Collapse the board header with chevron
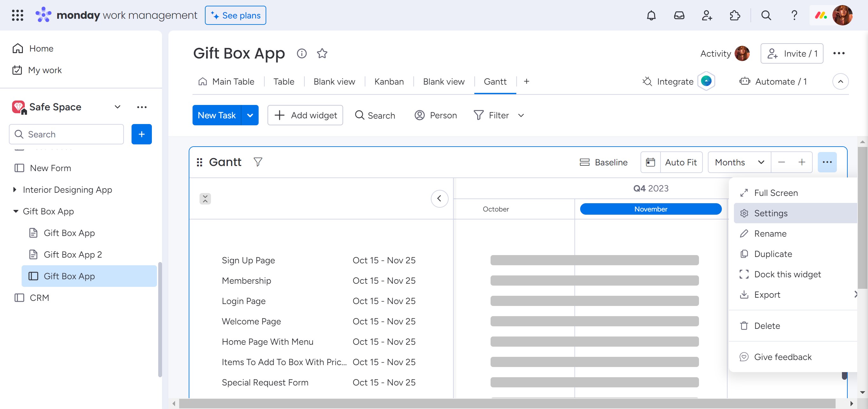 pos(840,82)
